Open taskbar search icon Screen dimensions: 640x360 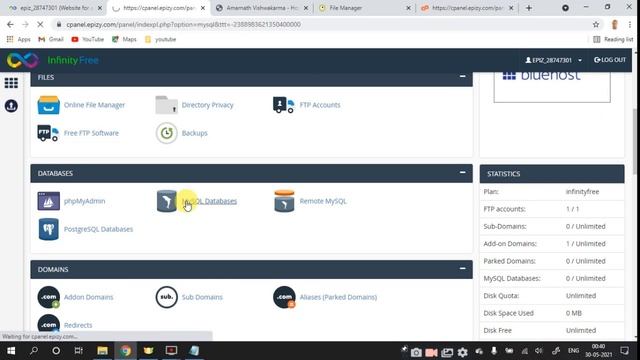(x=34, y=351)
